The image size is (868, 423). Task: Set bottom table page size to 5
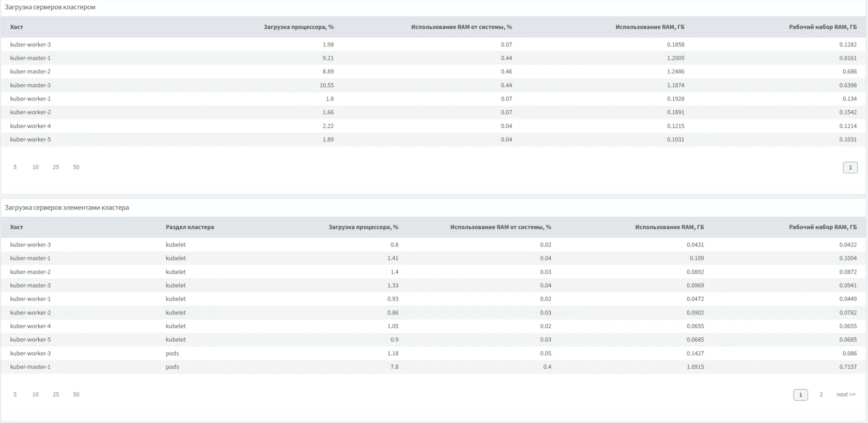coord(15,395)
